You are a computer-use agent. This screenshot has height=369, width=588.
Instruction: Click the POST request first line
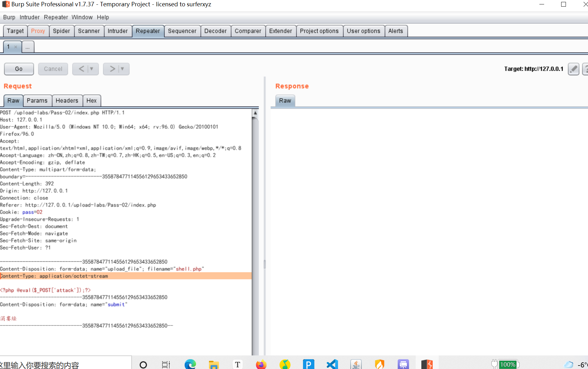tap(62, 113)
